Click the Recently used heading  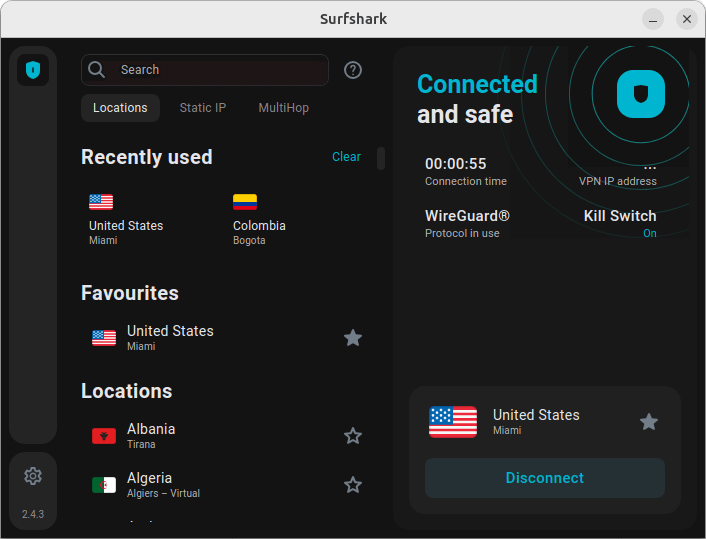tap(147, 157)
